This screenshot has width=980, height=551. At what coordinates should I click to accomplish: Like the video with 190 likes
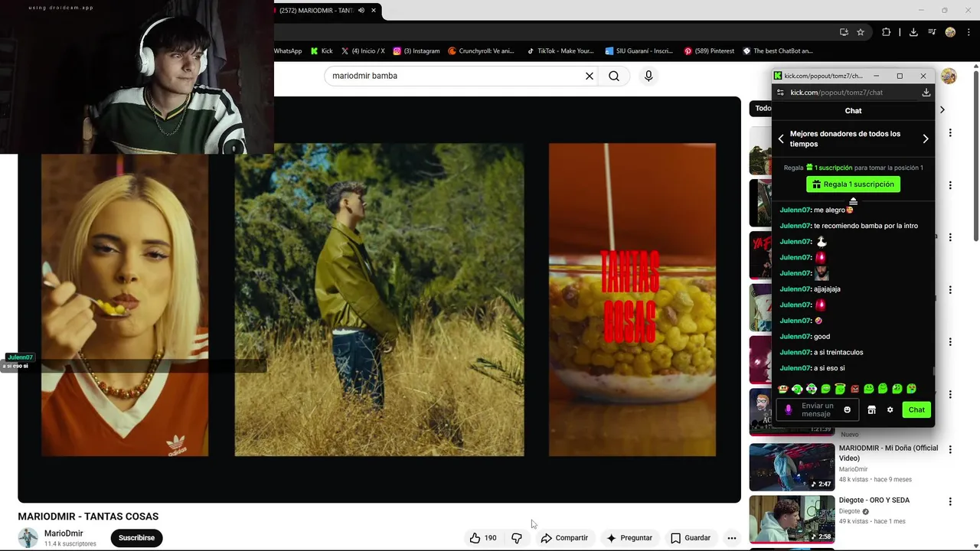[483, 538]
